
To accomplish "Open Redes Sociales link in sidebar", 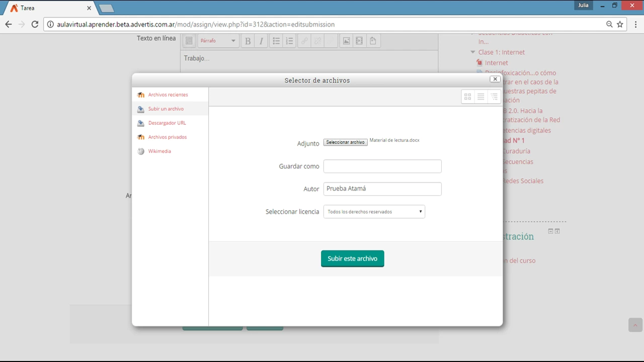I will pos(523,181).
